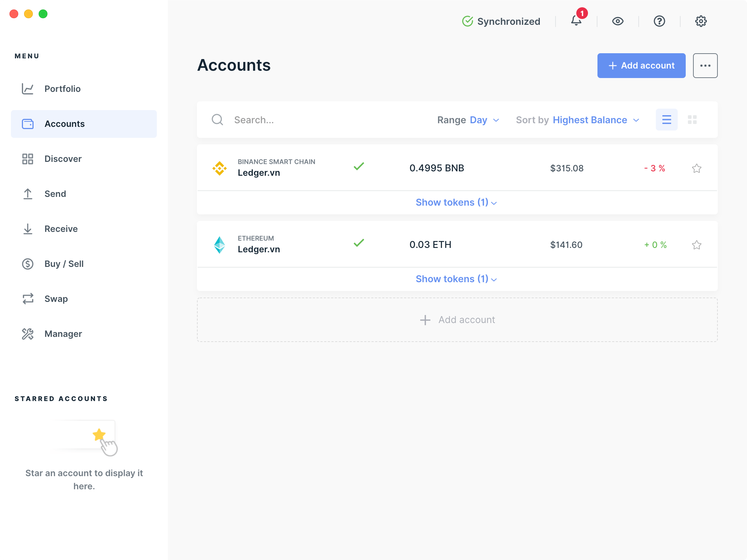Viewport: 747px width, 560px height.
Task: Open the notifications bell
Action: [x=576, y=21]
